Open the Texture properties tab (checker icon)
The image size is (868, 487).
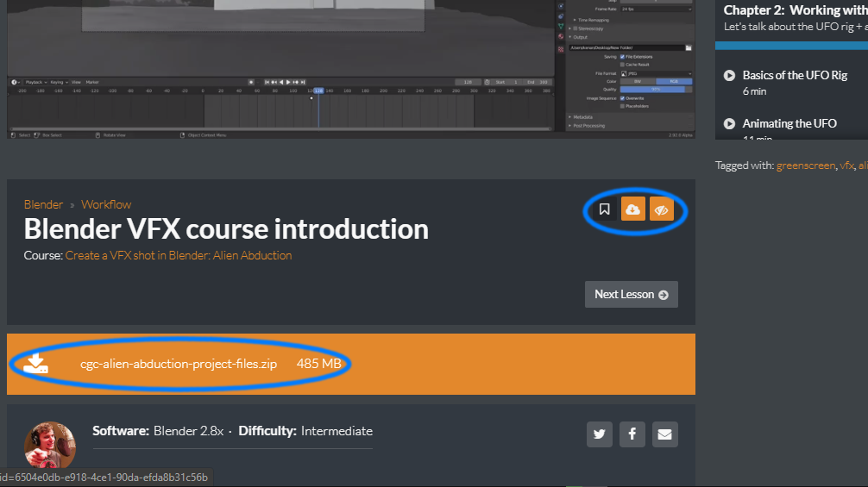click(x=561, y=49)
